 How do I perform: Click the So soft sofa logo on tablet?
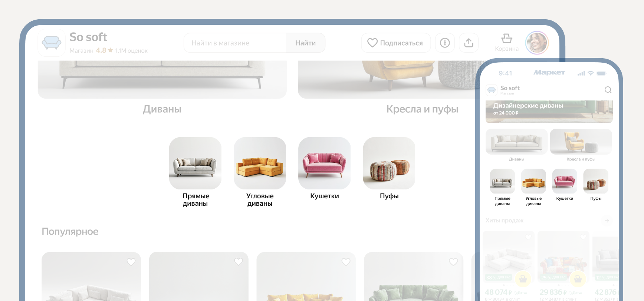click(52, 43)
